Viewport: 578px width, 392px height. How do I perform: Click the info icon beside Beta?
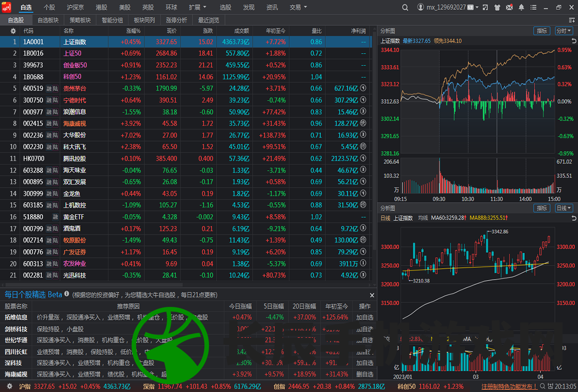(67, 294)
